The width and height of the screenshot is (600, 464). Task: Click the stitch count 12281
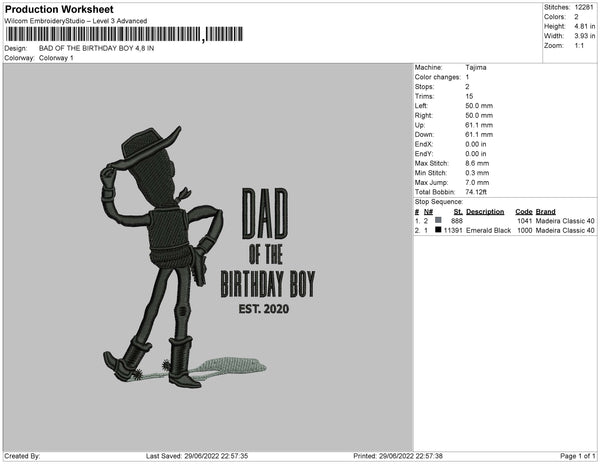pos(584,7)
